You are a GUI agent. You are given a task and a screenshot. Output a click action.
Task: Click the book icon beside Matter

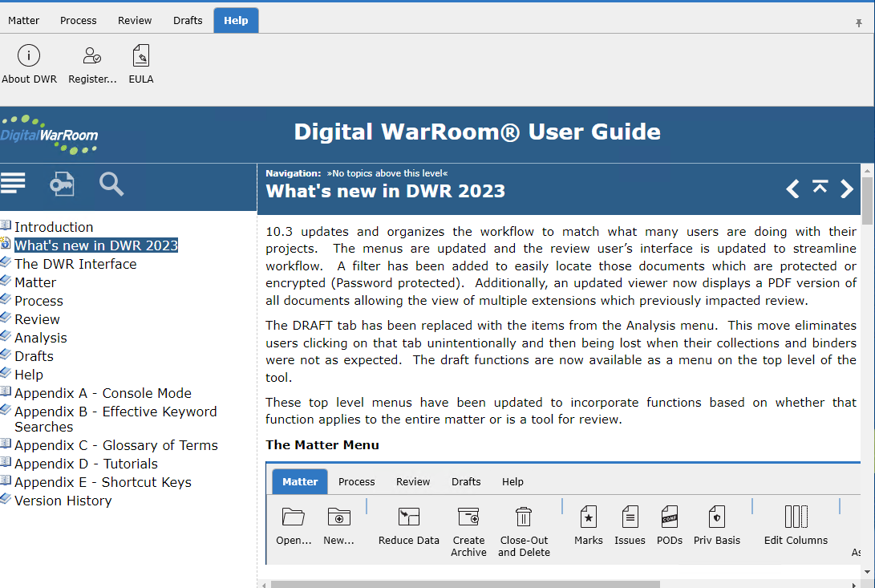click(6, 280)
